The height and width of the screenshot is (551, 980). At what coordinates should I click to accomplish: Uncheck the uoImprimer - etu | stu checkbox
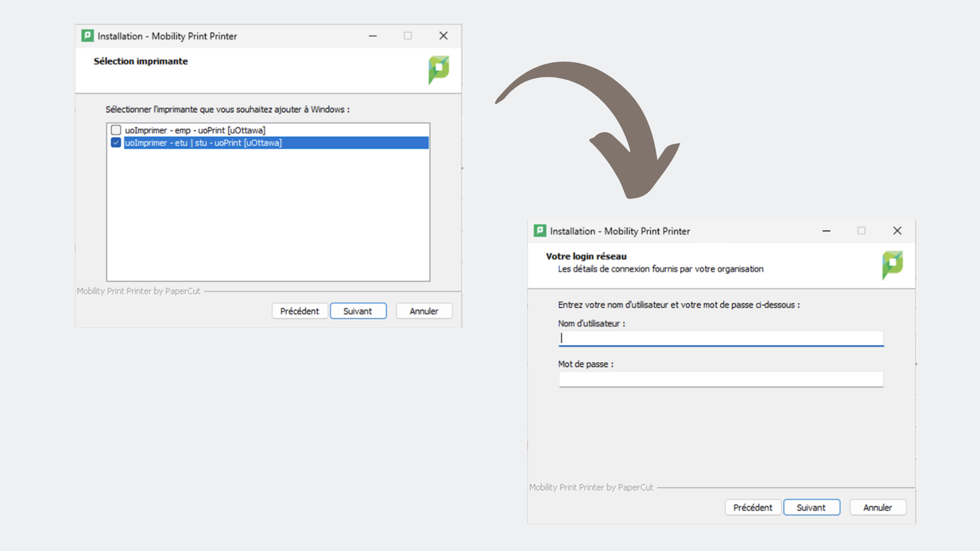pos(116,143)
